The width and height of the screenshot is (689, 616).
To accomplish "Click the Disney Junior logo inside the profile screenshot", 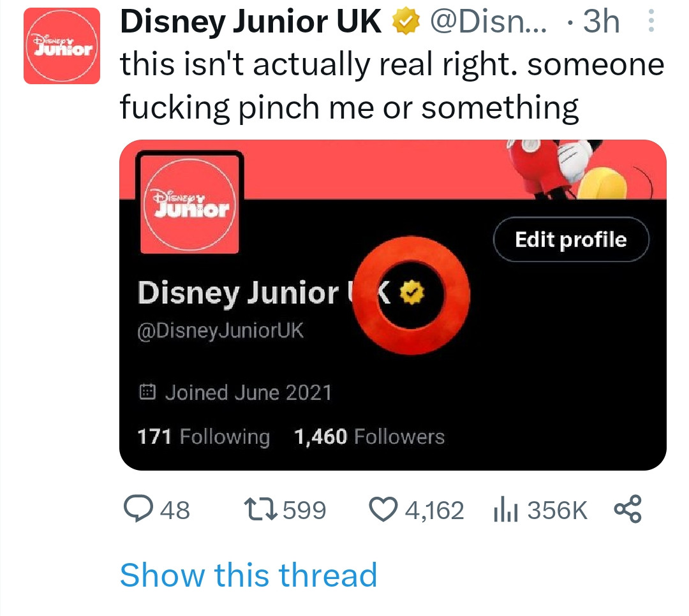I will (189, 203).
